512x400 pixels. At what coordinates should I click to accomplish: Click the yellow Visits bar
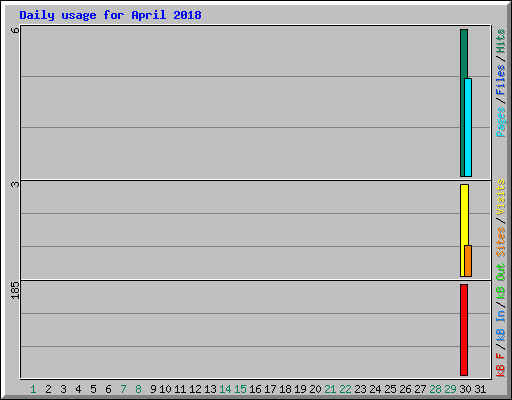(x=463, y=230)
